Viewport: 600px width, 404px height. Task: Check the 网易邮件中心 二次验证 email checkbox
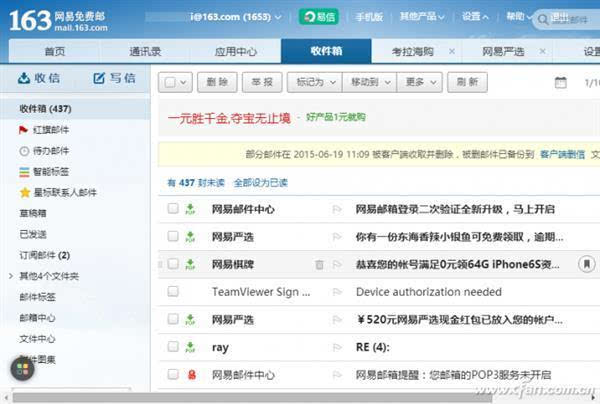173,209
